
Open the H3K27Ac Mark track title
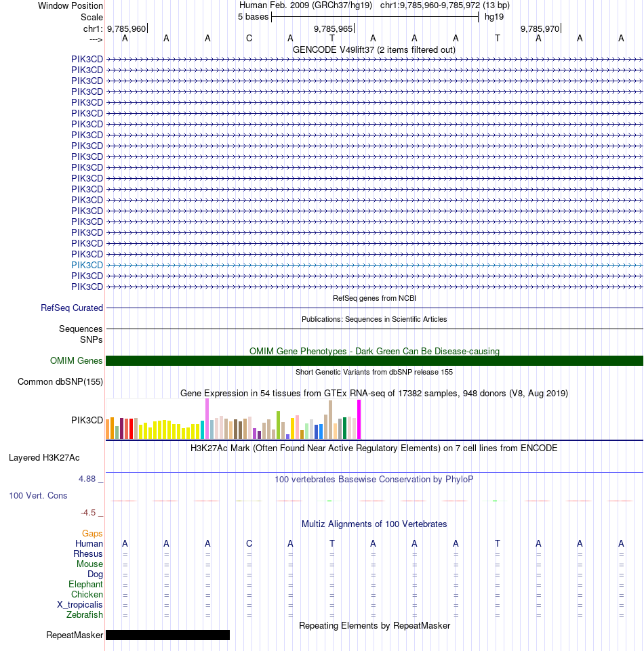pyautogui.click(x=374, y=448)
